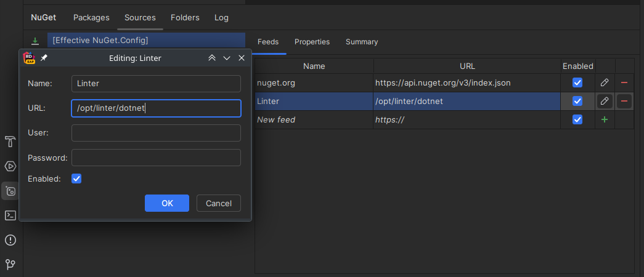Screen dimensions: 644x277
Task: Collapse dialog using double up chevron
Action: click(212, 58)
